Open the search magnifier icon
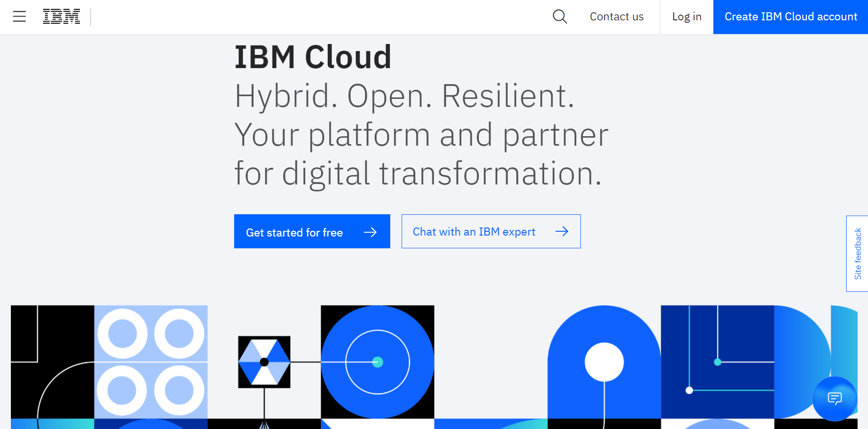The height and width of the screenshot is (429, 868). click(560, 16)
